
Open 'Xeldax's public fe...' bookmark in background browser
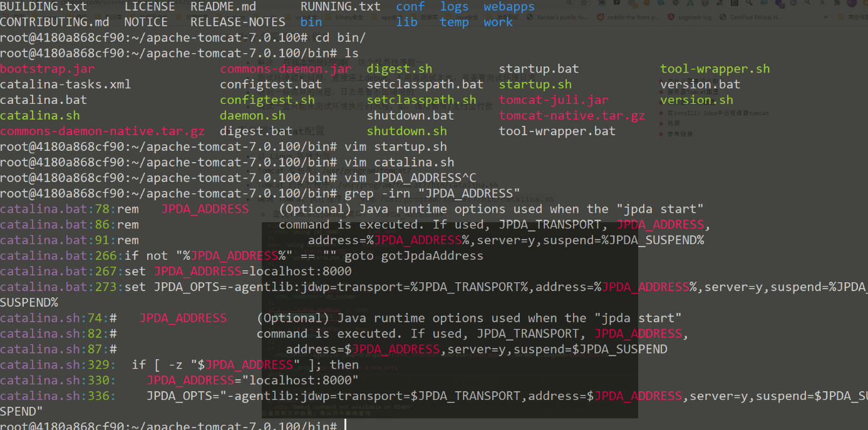click(557, 18)
